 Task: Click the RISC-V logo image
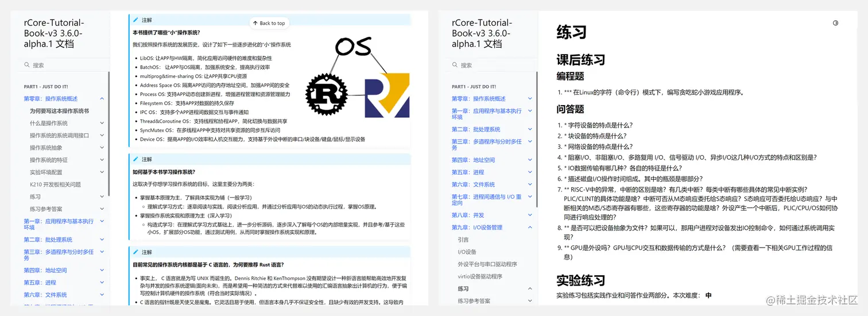click(x=387, y=95)
